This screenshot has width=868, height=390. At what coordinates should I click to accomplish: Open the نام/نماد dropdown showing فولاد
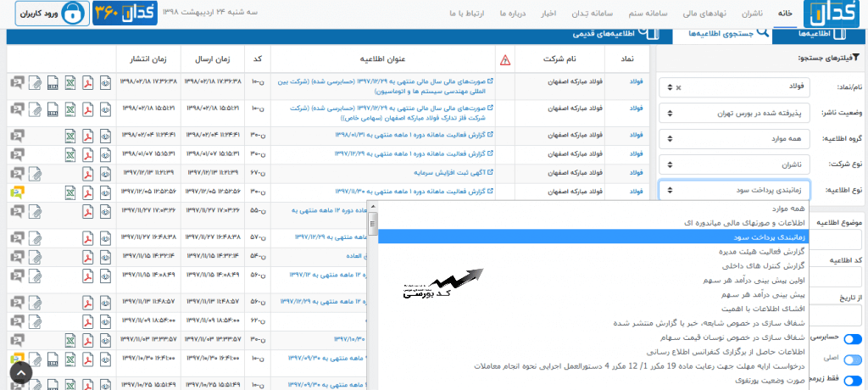[734, 87]
